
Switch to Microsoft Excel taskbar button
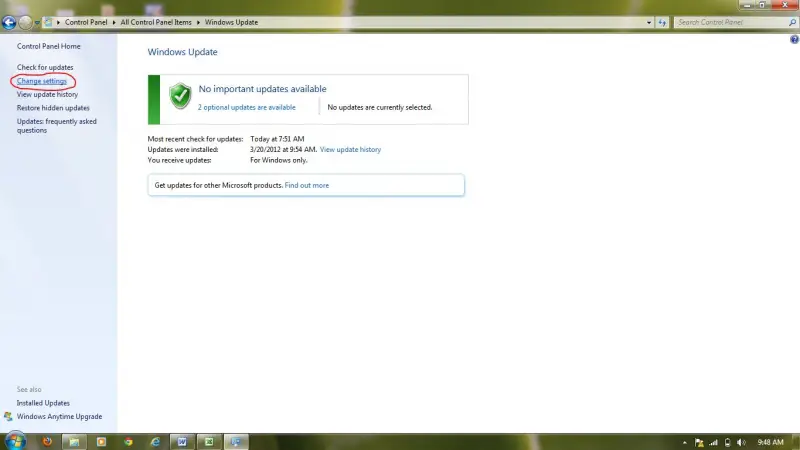[x=209, y=442]
